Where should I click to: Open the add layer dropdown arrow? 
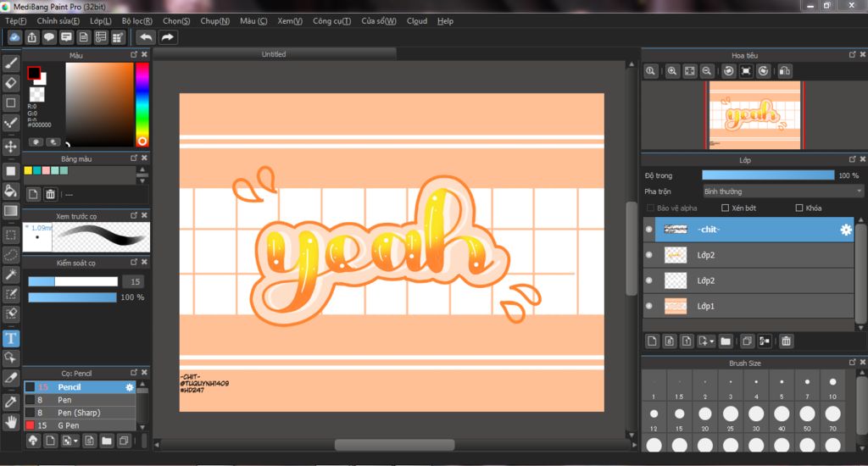(x=711, y=341)
